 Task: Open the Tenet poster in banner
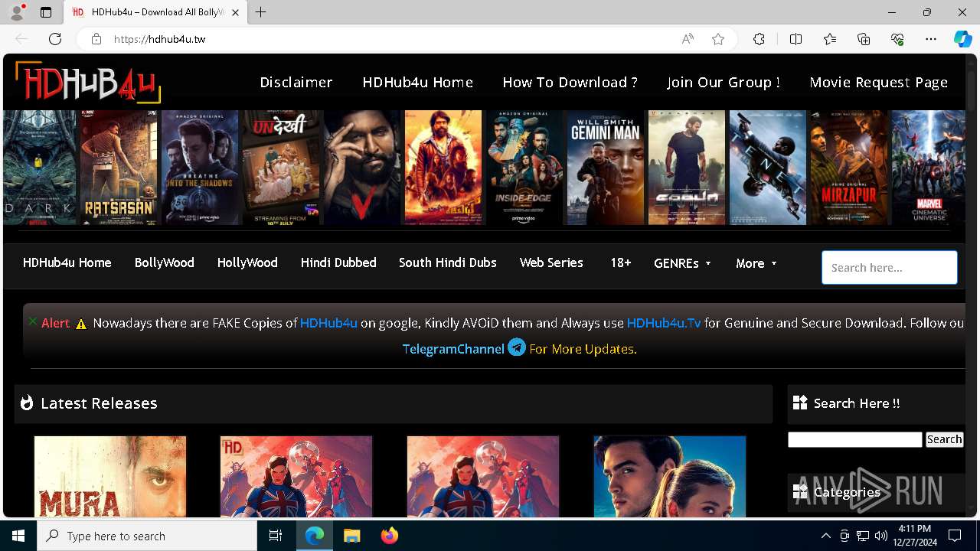(768, 168)
